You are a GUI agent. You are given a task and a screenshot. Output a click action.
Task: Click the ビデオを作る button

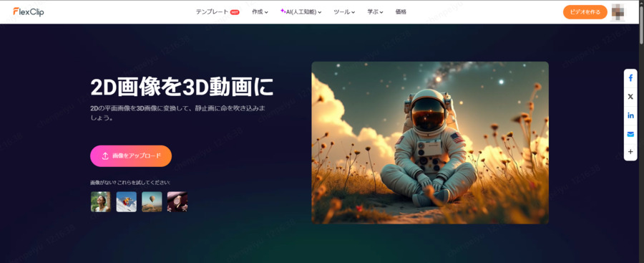pyautogui.click(x=585, y=12)
